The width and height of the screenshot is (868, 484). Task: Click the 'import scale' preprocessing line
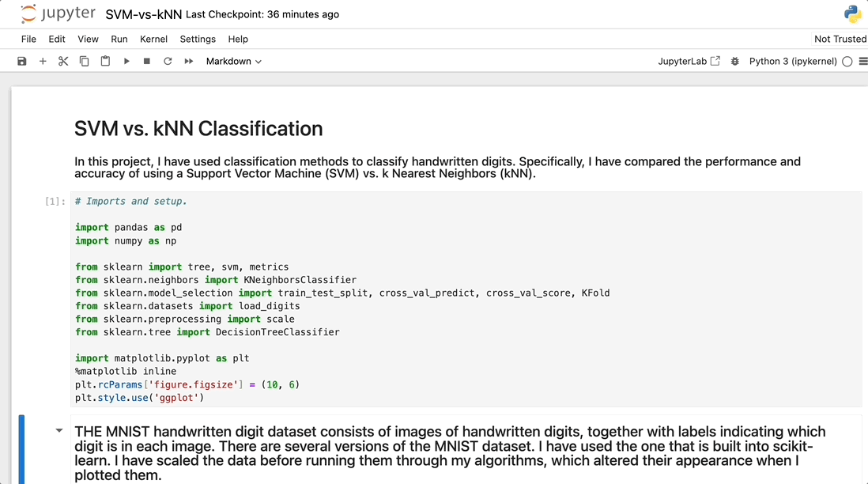point(184,319)
